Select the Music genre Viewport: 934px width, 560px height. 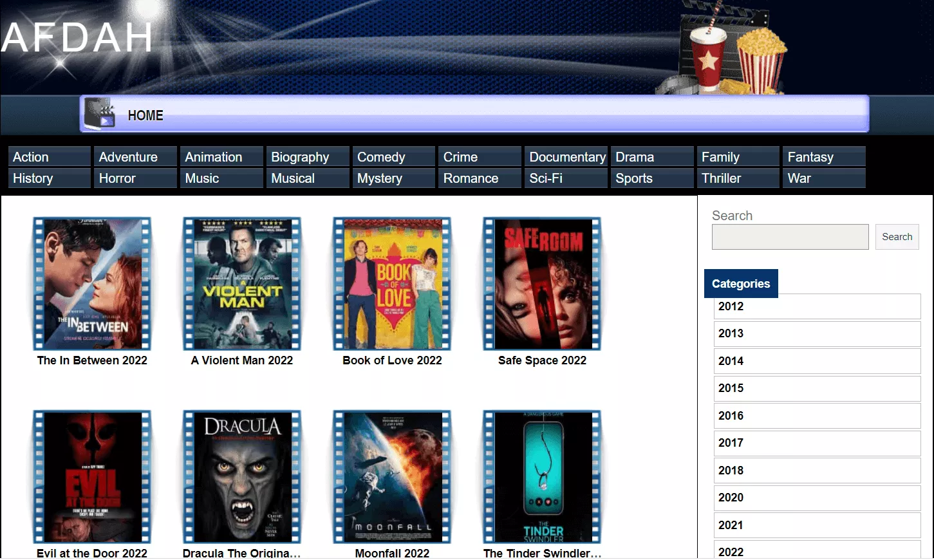coord(222,178)
